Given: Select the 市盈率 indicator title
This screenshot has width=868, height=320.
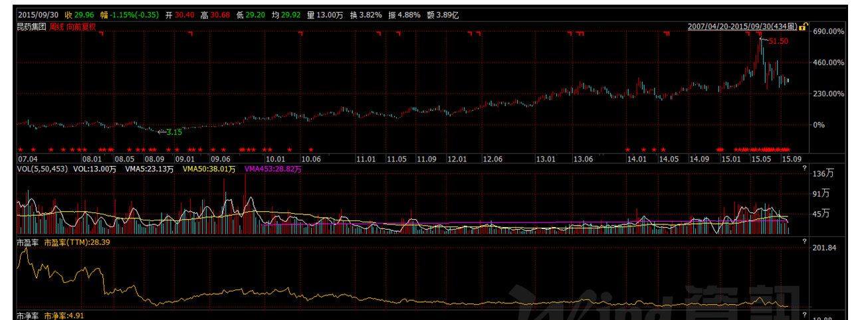Looking at the screenshot, I should 29,242.
